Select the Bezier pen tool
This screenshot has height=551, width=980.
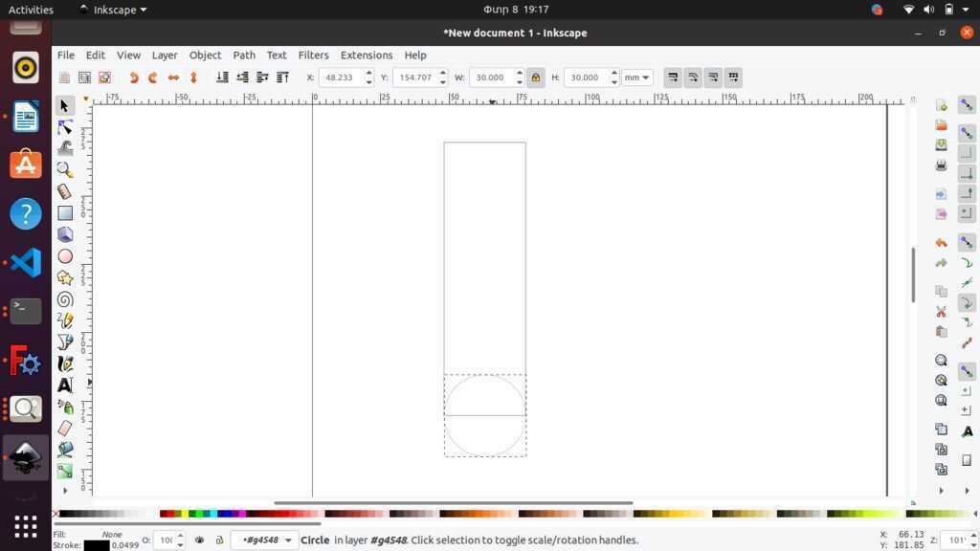pos(64,342)
